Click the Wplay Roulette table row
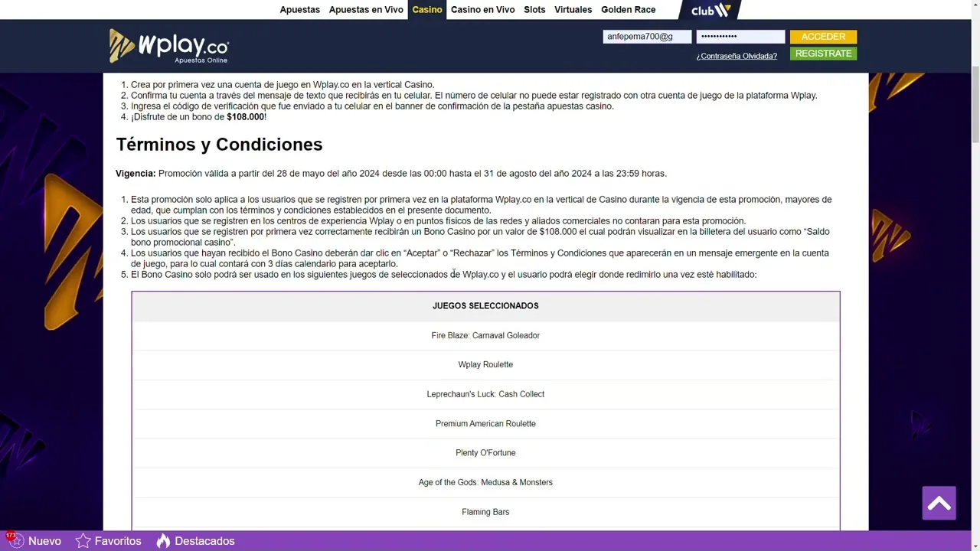Screen dimensions: 980x551 [485, 365]
